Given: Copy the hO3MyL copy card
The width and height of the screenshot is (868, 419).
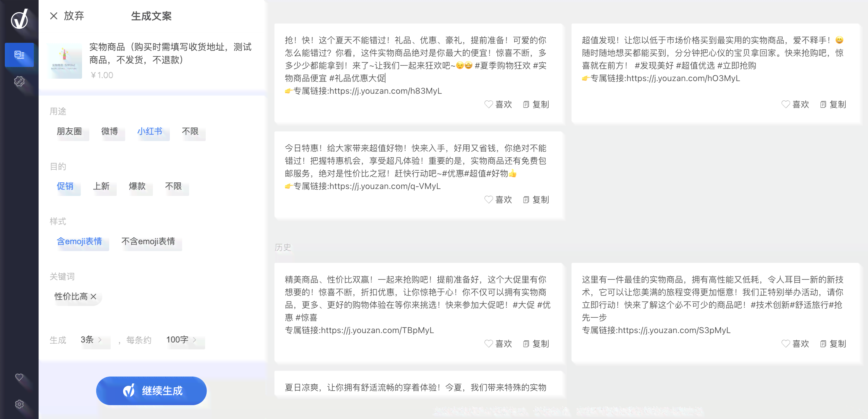Looking at the screenshot, I should click(x=833, y=104).
